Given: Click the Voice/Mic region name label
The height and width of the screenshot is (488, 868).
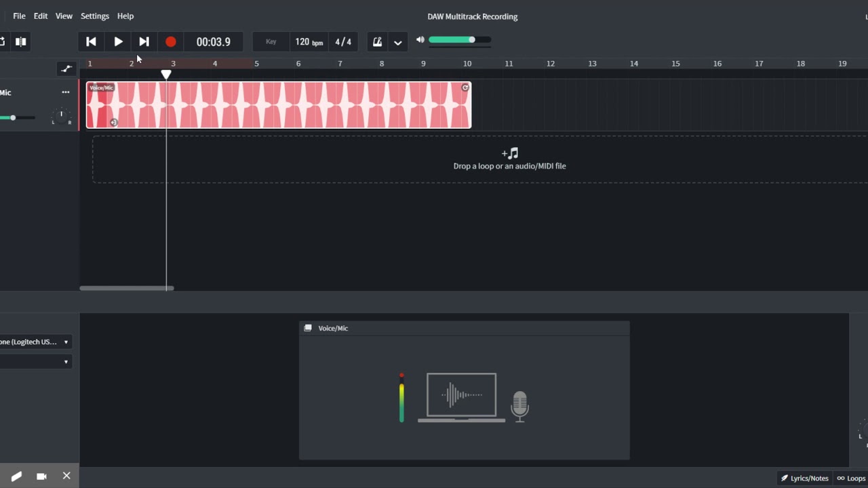Looking at the screenshot, I should pos(102,87).
